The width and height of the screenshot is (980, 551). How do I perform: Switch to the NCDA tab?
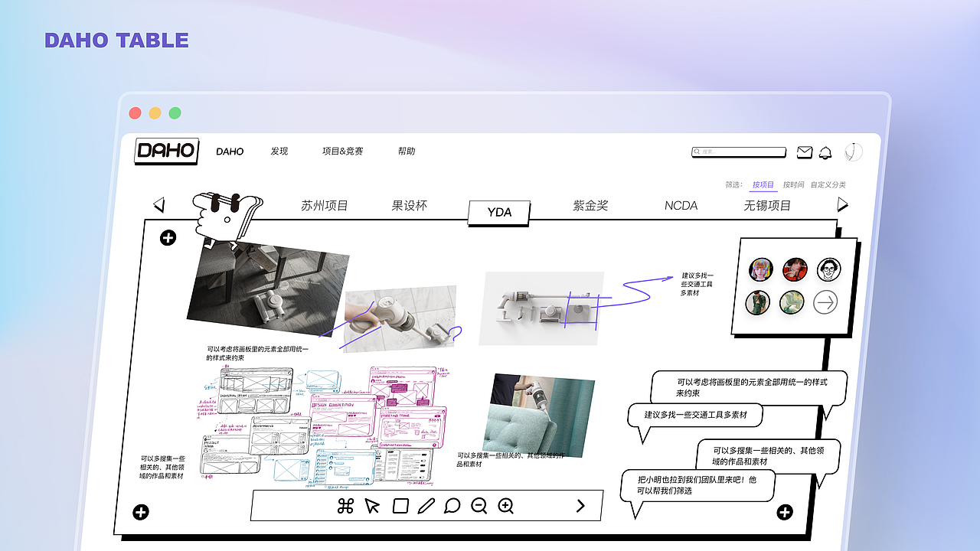[681, 205]
